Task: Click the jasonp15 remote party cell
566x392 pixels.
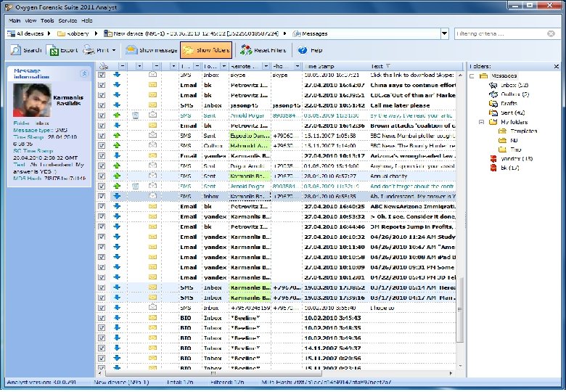Action: click(250, 105)
